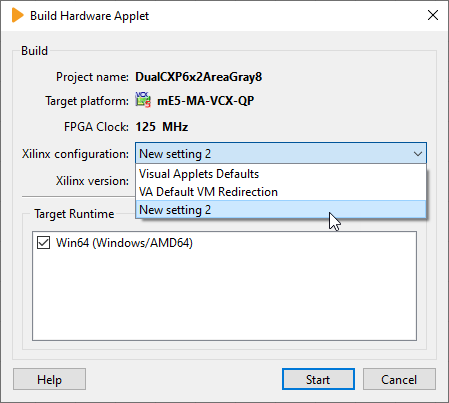Click the DualCXP6x2AreaGray8 project name text
The width and height of the screenshot is (449, 403).
coord(199,77)
